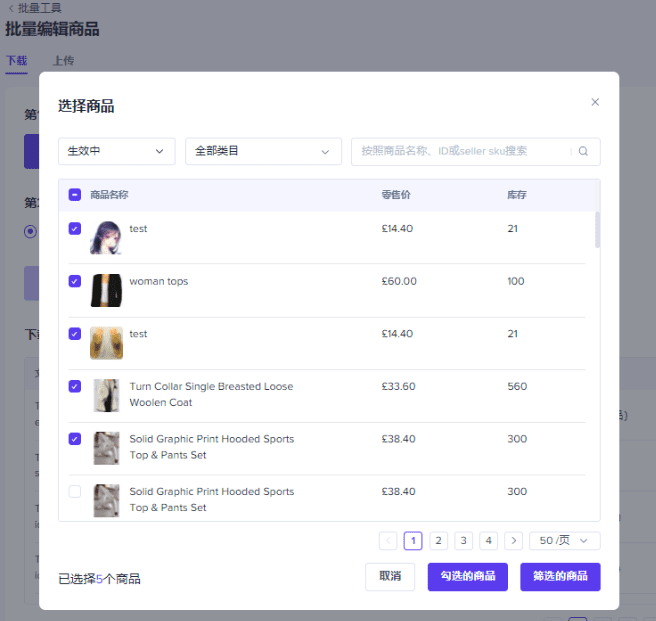Viewport: 656px width, 621px height.
Task: Click previous page arrow in pagination
Action: pyautogui.click(x=388, y=541)
